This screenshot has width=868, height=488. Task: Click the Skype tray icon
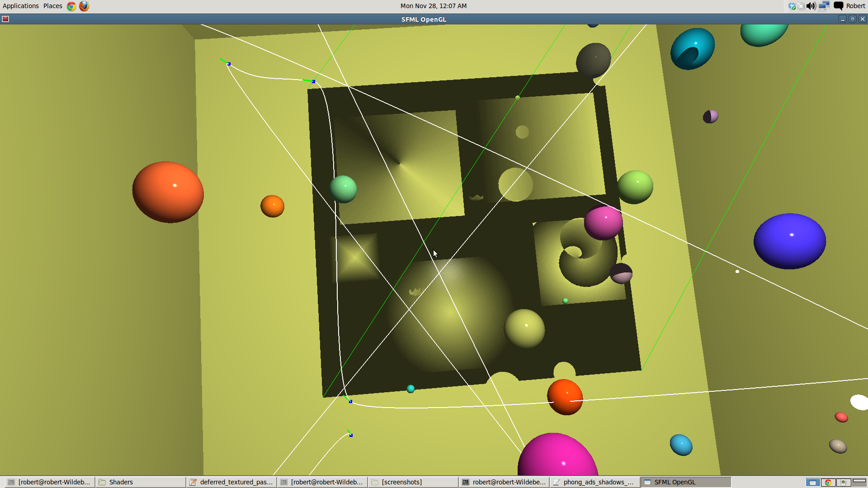pos(801,6)
